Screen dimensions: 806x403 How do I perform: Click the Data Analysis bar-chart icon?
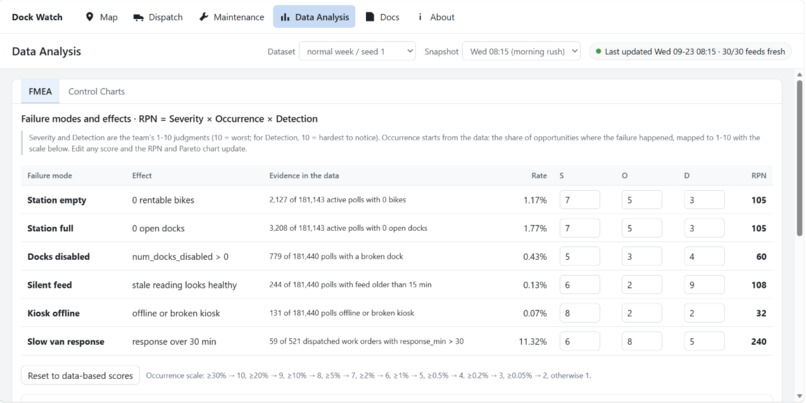pos(284,17)
